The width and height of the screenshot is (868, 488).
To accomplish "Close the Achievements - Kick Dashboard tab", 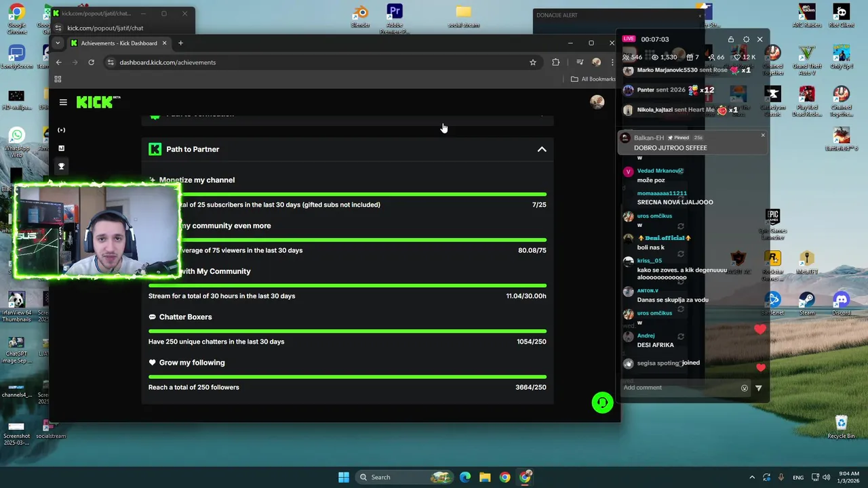I will 164,43.
